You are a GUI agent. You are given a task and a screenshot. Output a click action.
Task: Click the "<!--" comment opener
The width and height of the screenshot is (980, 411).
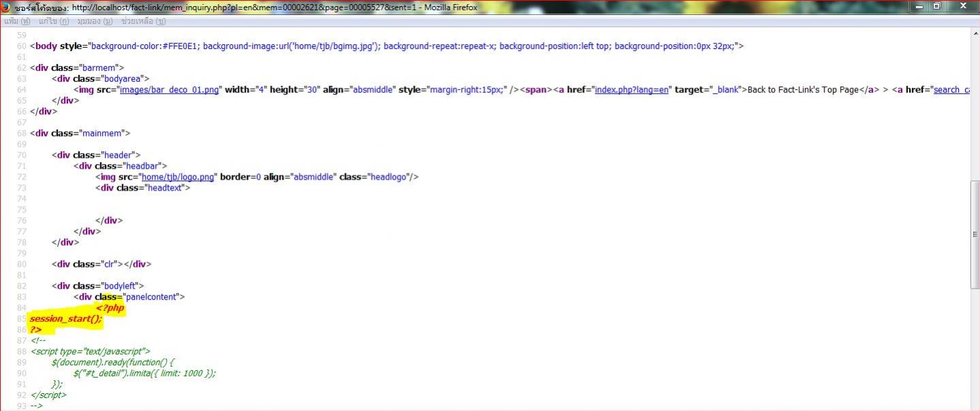(38, 340)
